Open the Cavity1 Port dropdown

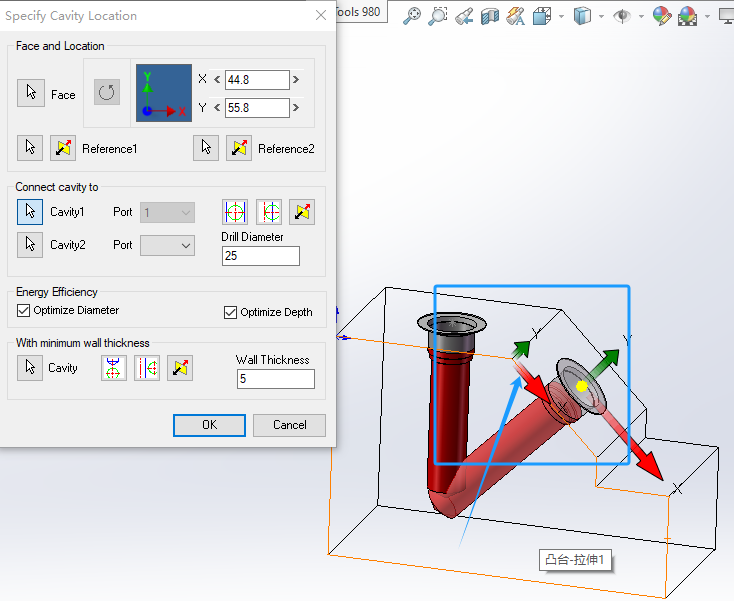tap(168, 213)
